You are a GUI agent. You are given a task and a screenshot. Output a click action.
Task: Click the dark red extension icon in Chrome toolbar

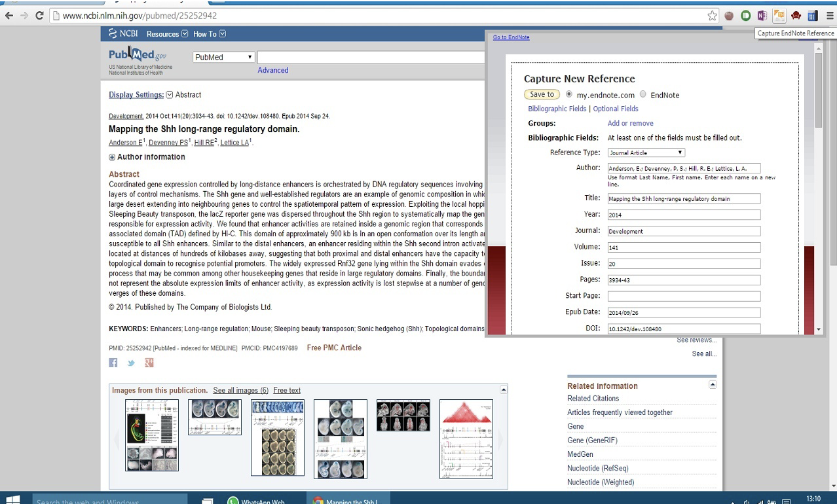(796, 16)
